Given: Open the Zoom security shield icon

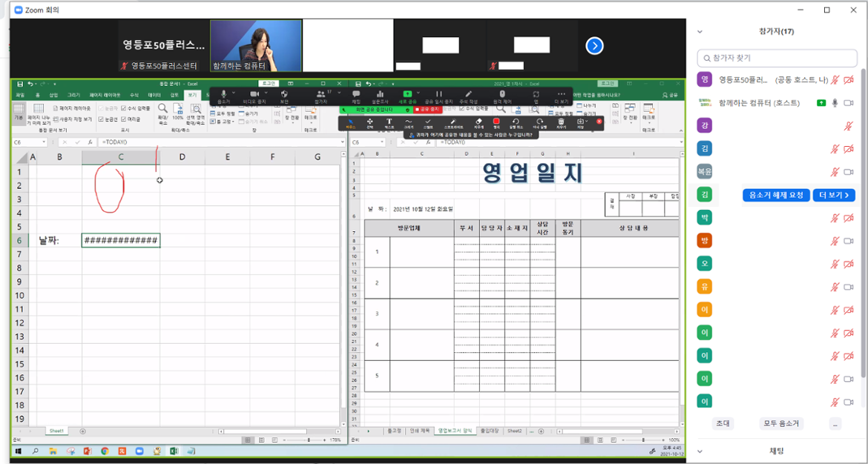Looking at the screenshot, I should pos(284,95).
